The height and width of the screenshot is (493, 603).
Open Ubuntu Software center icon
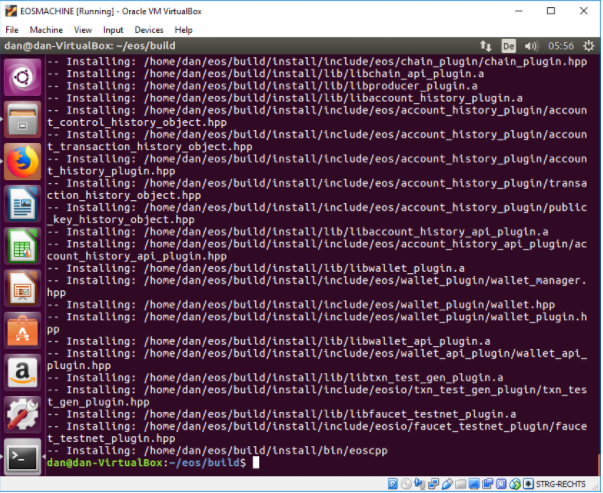22,331
